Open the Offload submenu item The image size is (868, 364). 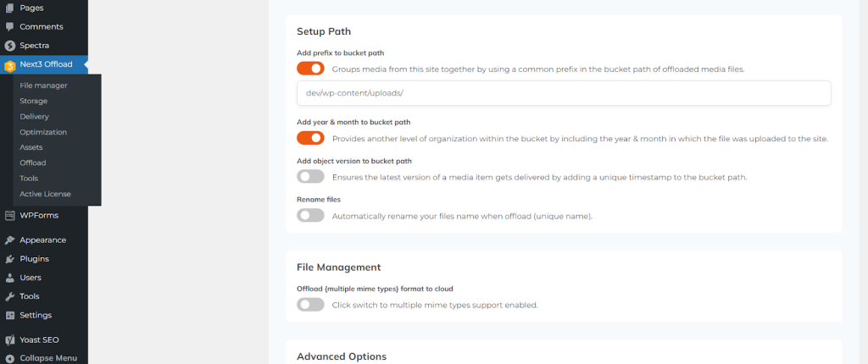(x=33, y=163)
